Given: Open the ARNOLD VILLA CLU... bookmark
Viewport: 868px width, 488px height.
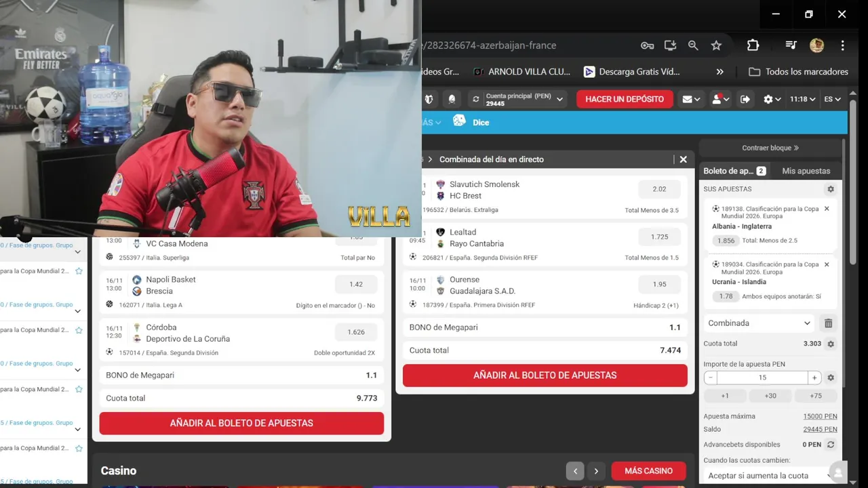Looking at the screenshot, I should pyautogui.click(x=521, y=72).
